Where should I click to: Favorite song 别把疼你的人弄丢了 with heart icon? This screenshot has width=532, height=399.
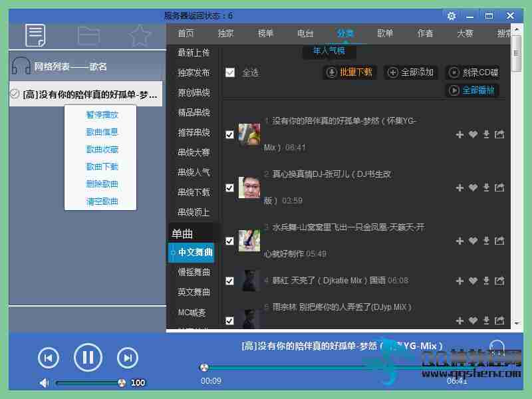pos(473,321)
